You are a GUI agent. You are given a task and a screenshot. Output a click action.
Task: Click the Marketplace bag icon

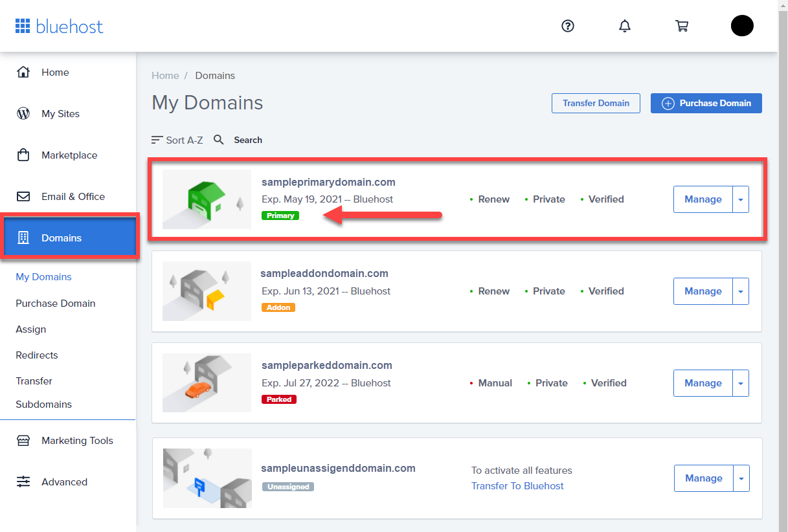tap(23, 155)
